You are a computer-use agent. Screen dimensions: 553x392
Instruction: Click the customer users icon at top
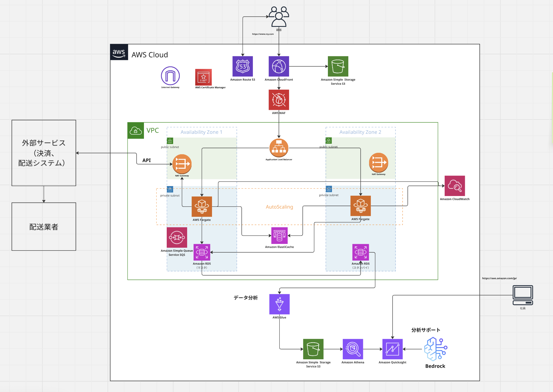click(x=279, y=17)
